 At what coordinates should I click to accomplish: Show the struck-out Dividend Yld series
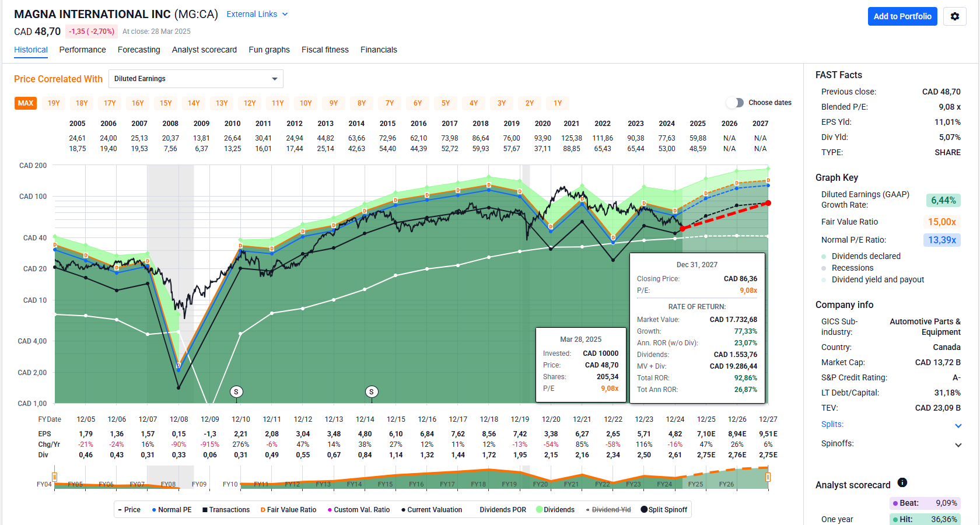(x=608, y=510)
